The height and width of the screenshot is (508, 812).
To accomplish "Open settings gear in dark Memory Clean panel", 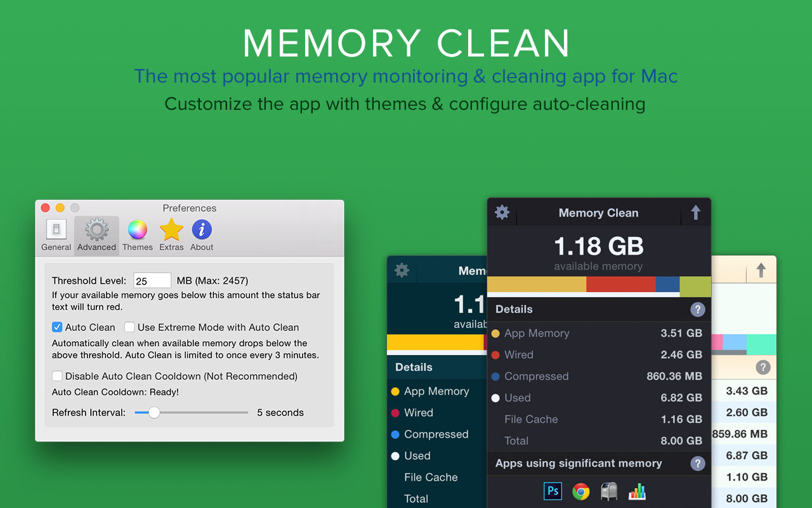I will click(x=502, y=212).
